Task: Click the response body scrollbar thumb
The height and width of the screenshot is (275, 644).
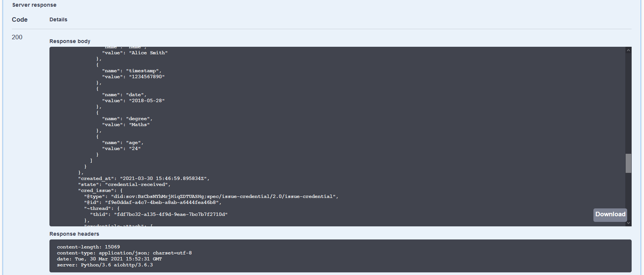Action: coord(628,163)
